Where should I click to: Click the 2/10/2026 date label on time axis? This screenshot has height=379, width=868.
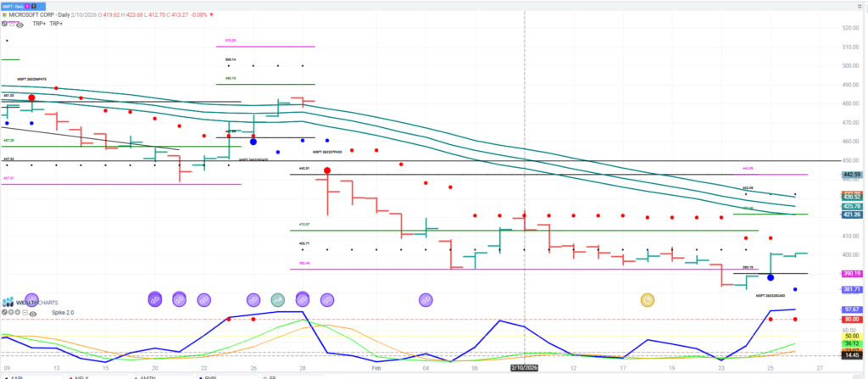(526, 368)
